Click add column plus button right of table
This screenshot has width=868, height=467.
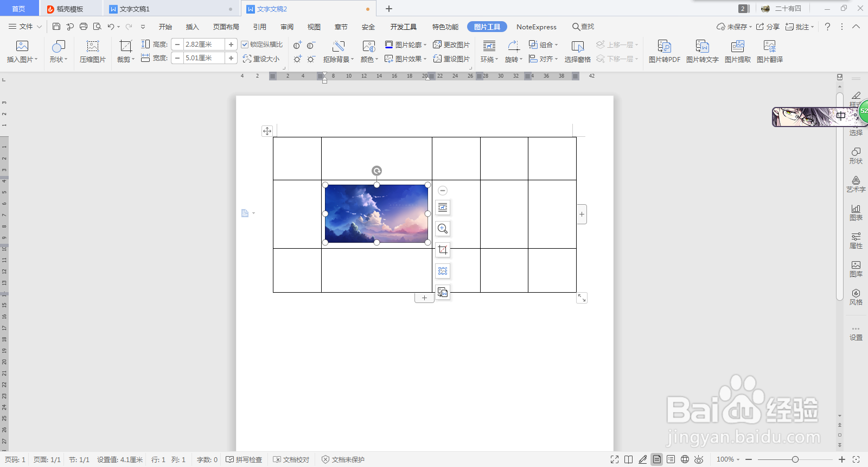pos(582,214)
